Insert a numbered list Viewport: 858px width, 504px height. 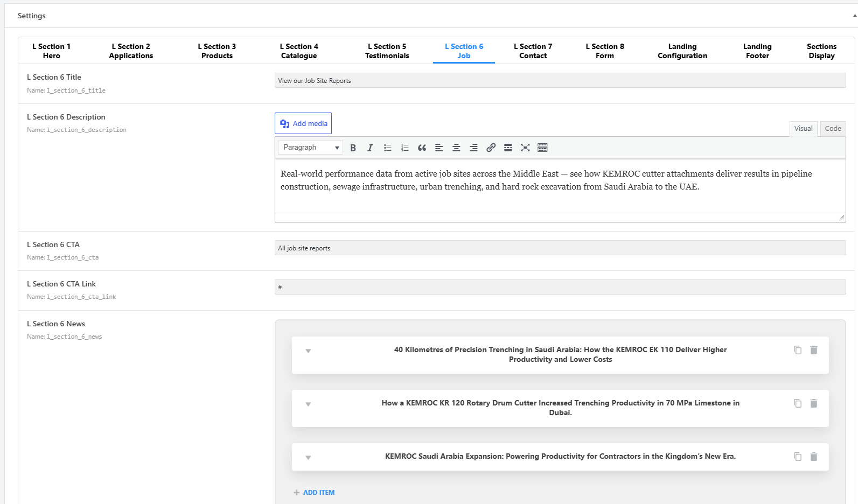pyautogui.click(x=404, y=148)
